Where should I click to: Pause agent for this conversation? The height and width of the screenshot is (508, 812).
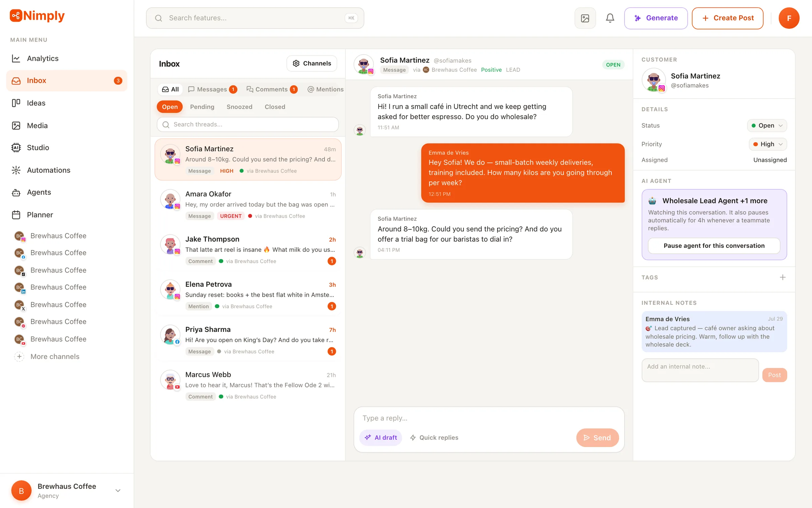point(714,246)
